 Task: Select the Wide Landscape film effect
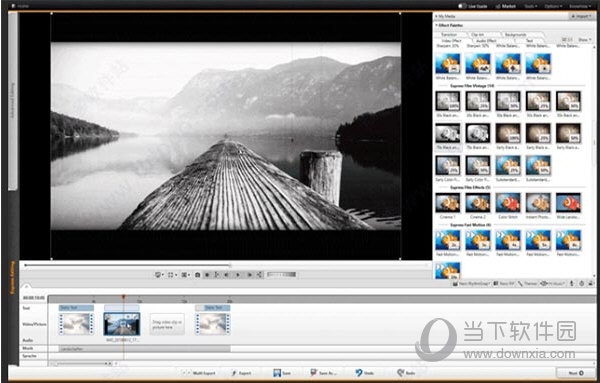tap(569, 206)
